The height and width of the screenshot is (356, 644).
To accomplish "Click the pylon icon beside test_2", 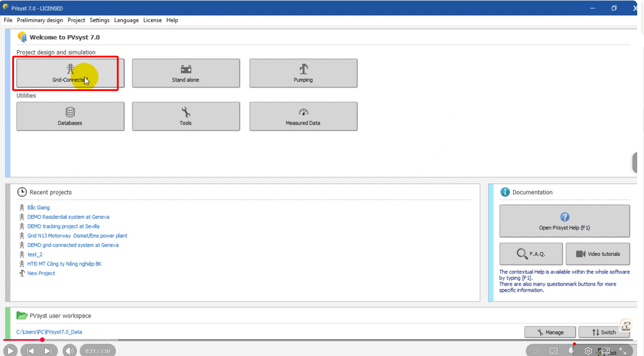I will click(21, 255).
